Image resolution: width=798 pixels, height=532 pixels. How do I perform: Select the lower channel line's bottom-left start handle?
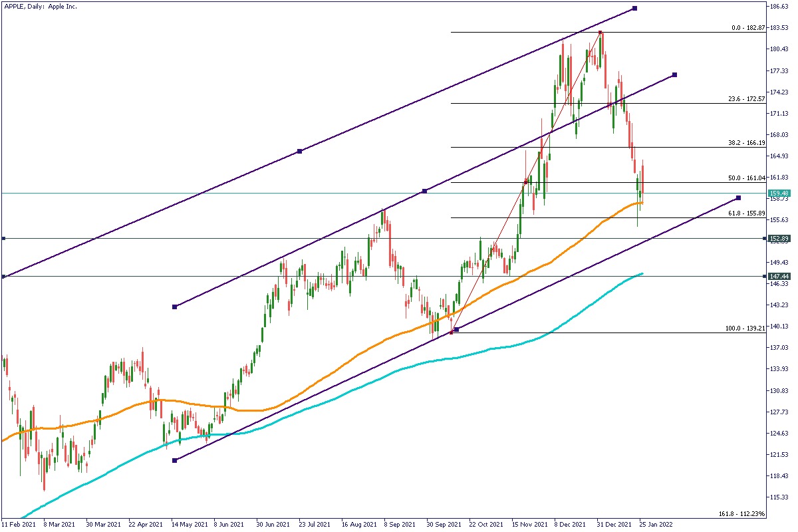tap(174, 460)
